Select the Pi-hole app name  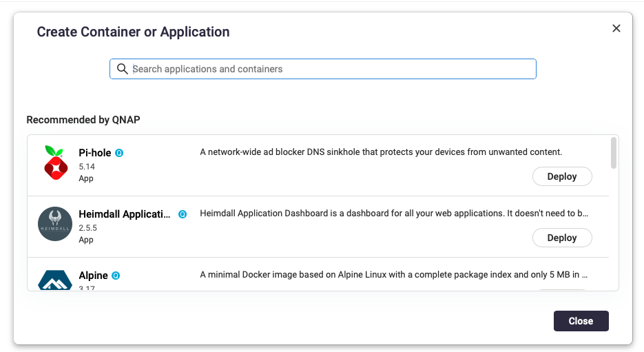tap(95, 153)
